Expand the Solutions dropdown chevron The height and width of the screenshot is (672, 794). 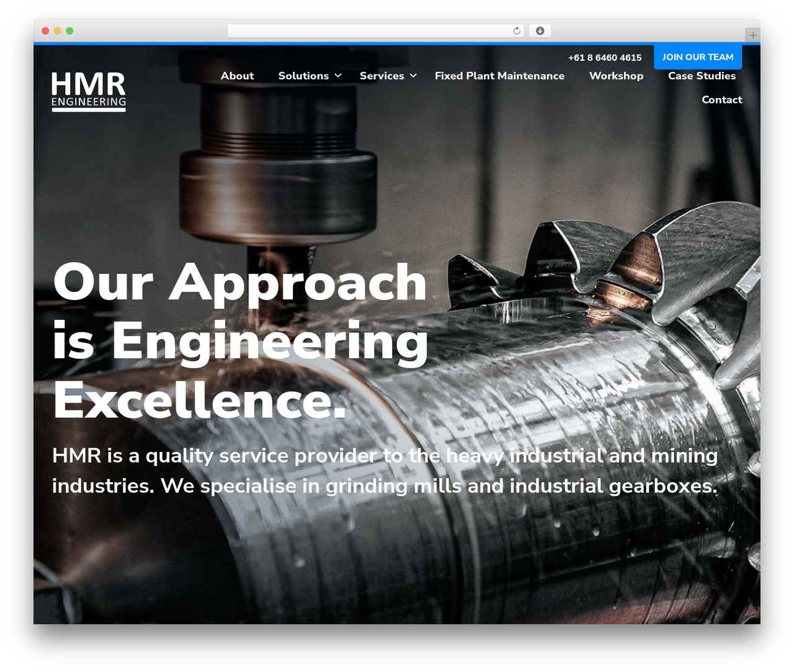point(338,76)
